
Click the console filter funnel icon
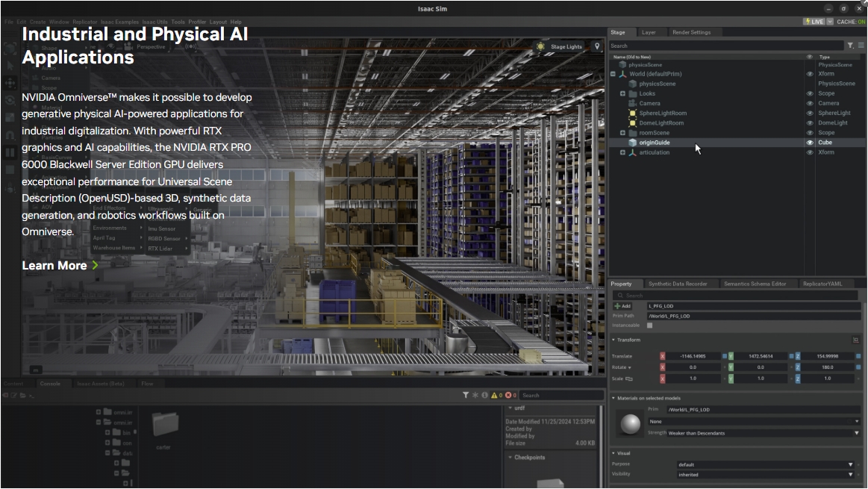465,395
